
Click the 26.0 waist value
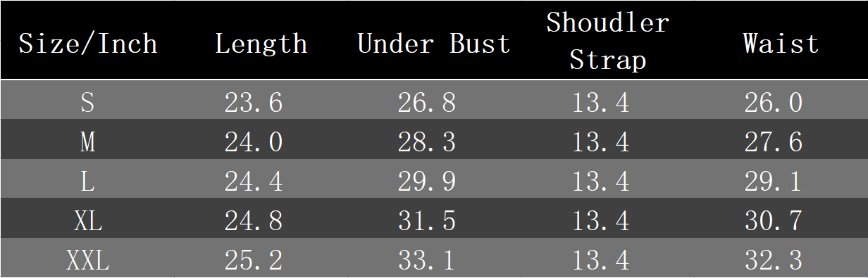[x=774, y=103]
